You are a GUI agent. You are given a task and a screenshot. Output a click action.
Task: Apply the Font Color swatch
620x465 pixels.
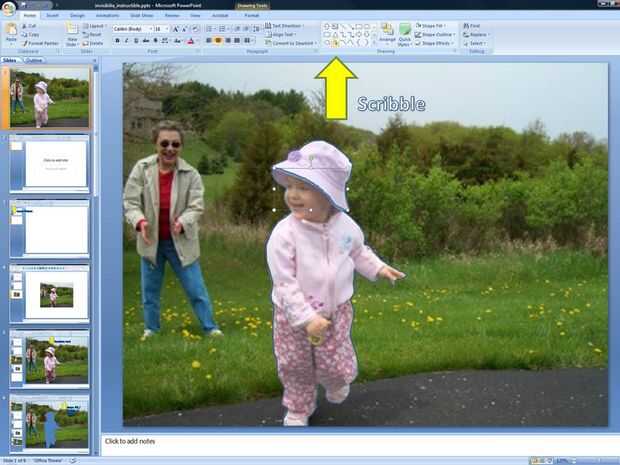191,40
